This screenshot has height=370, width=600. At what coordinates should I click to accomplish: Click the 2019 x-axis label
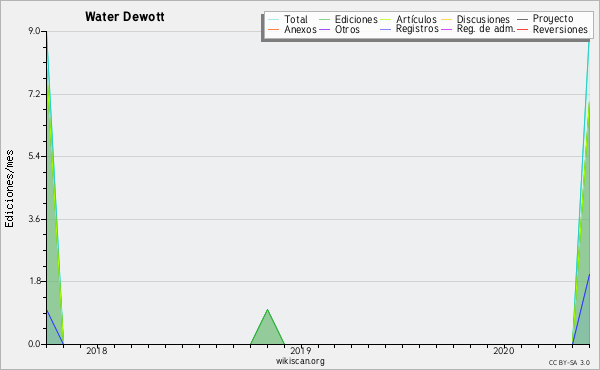301,351
